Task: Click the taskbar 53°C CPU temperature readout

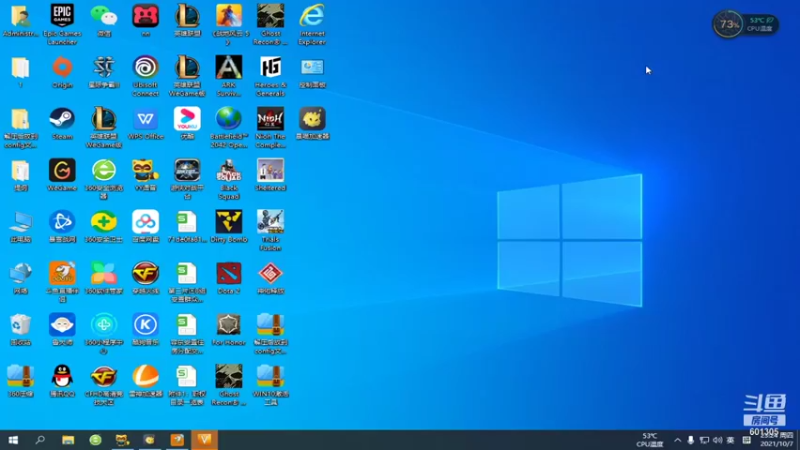Action: click(x=649, y=440)
